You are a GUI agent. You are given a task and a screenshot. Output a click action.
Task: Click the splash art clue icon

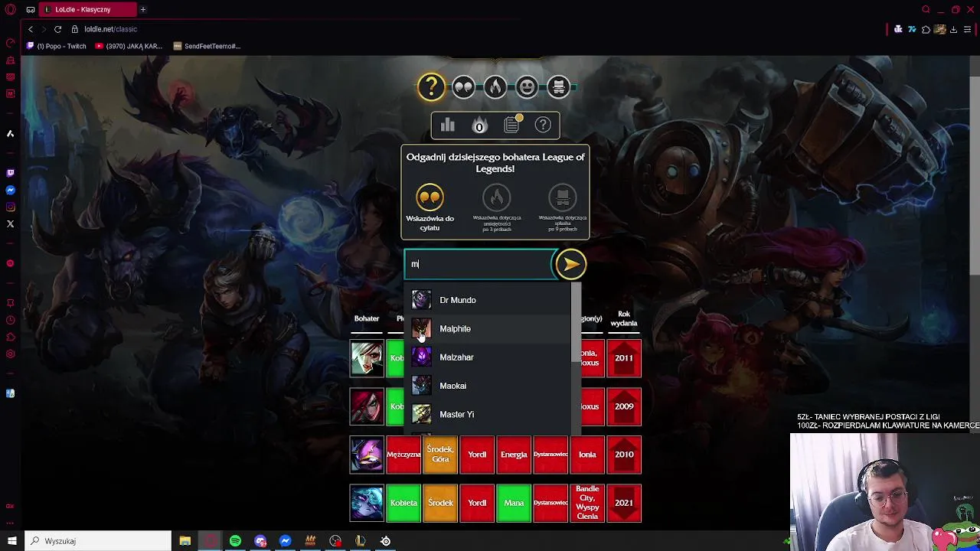pyautogui.click(x=563, y=198)
